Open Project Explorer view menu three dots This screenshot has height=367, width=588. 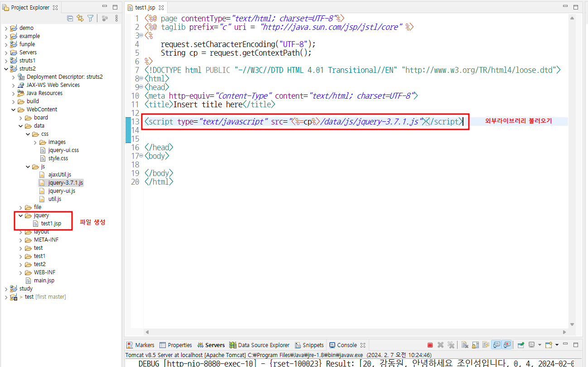click(116, 18)
